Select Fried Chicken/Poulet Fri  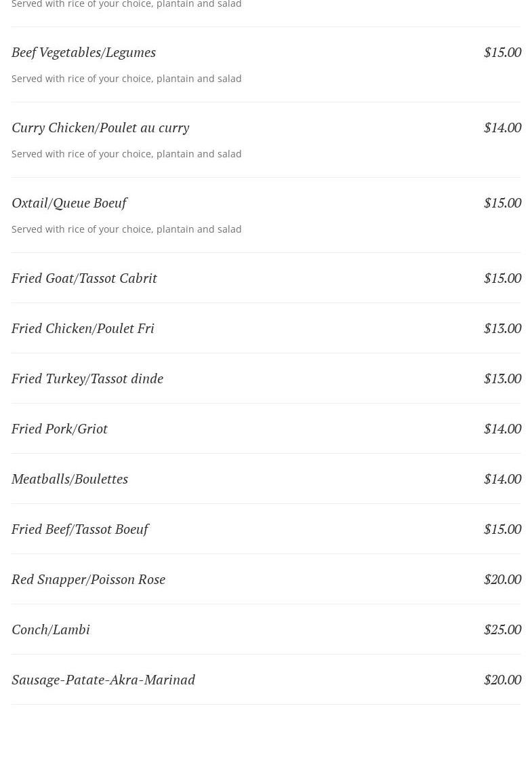click(83, 328)
